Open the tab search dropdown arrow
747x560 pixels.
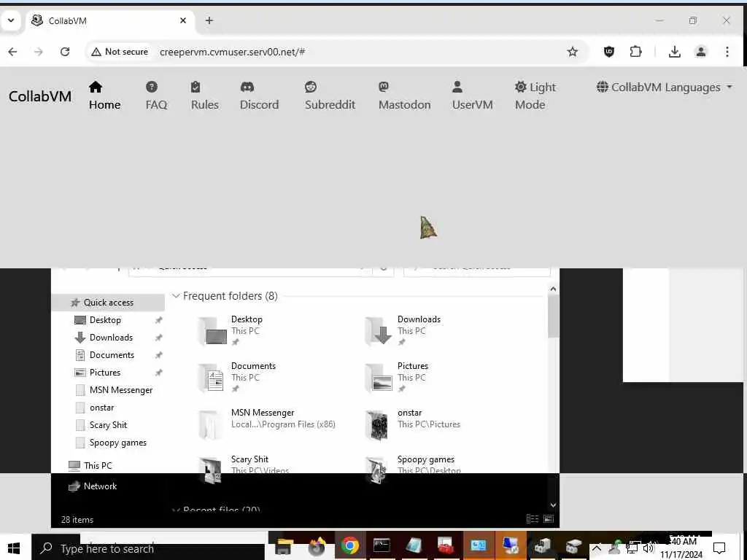(x=10, y=20)
